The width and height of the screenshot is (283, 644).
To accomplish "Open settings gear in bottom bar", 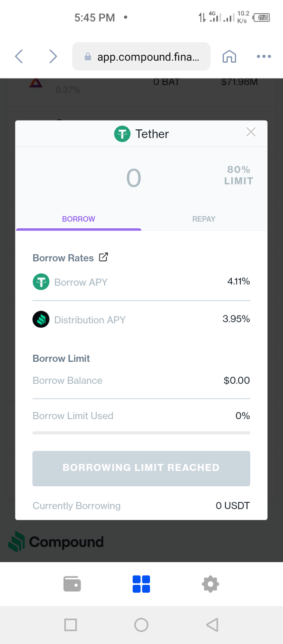I will (x=210, y=584).
